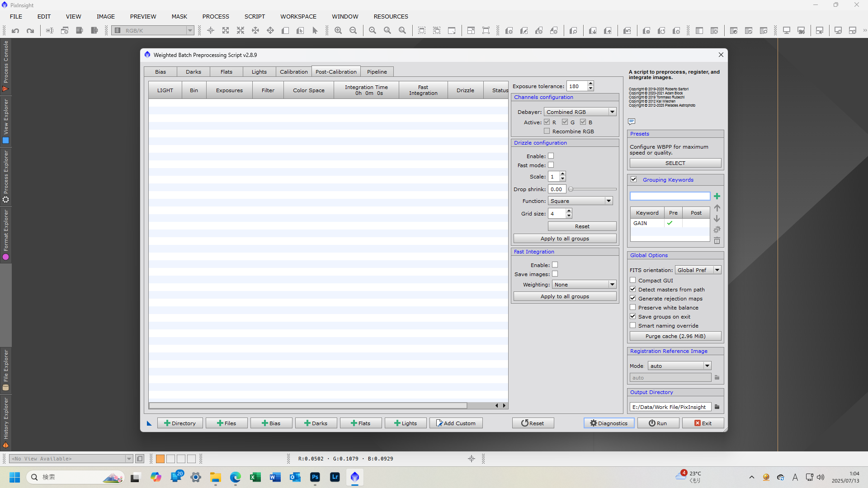Open Lightroom from the taskbar
This screenshot has width=868, height=488.
335,477
